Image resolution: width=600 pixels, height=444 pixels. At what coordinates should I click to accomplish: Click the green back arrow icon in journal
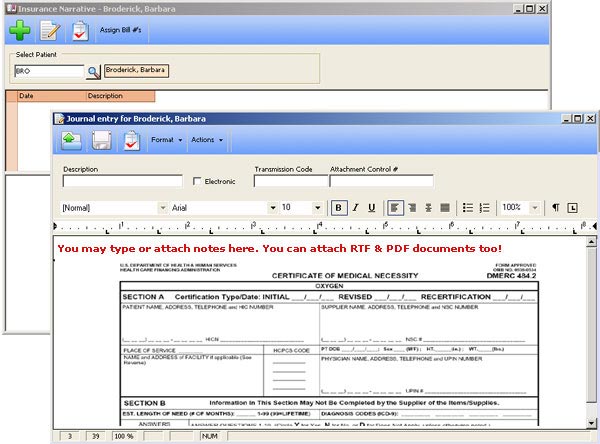click(71, 140)
